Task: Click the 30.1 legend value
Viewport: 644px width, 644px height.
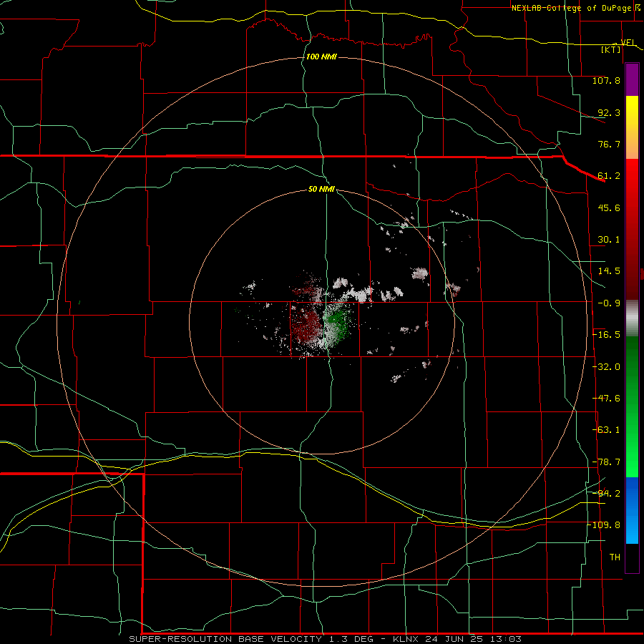Action: pos(609,240)
